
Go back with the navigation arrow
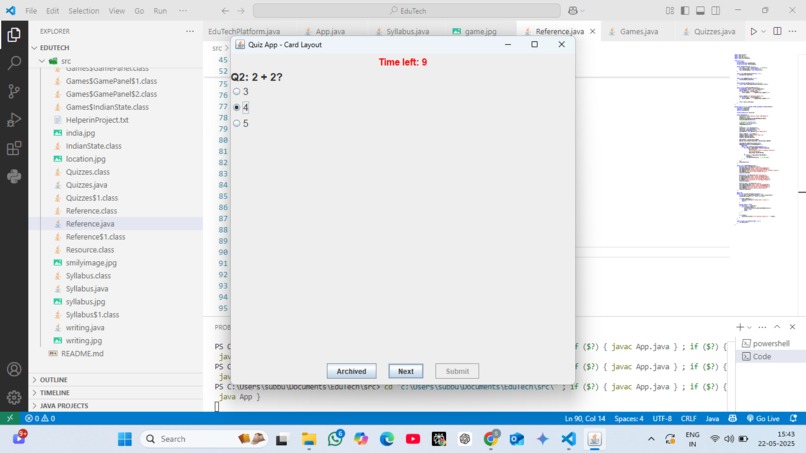[x=225, y=11]
